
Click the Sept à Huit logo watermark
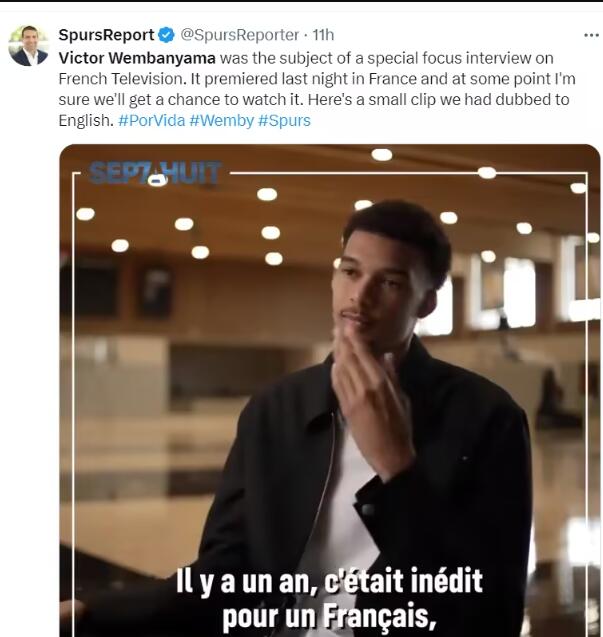[x=155, y=173]
